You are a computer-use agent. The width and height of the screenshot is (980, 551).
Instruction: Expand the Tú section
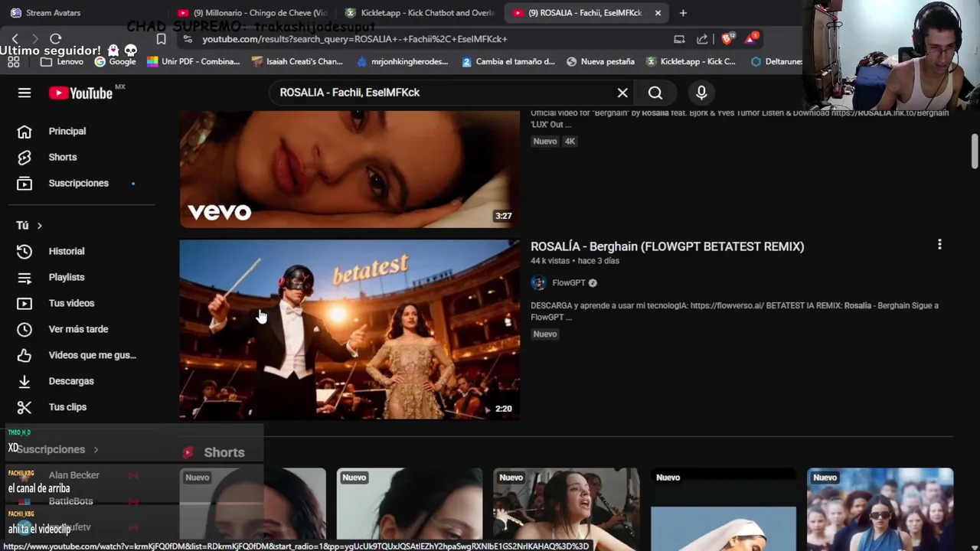(x=29, y=225)
